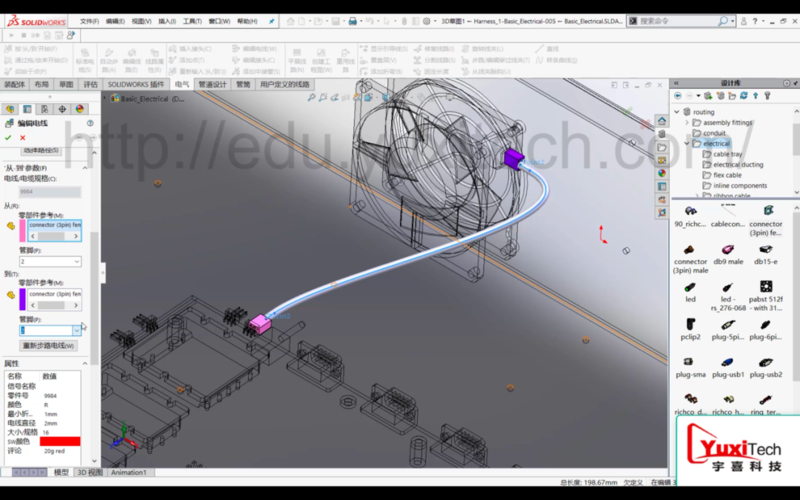Switch to the Animation1 bottom tab
The width and height of the screenshot is (800, 500).
[x=129, y=472]
